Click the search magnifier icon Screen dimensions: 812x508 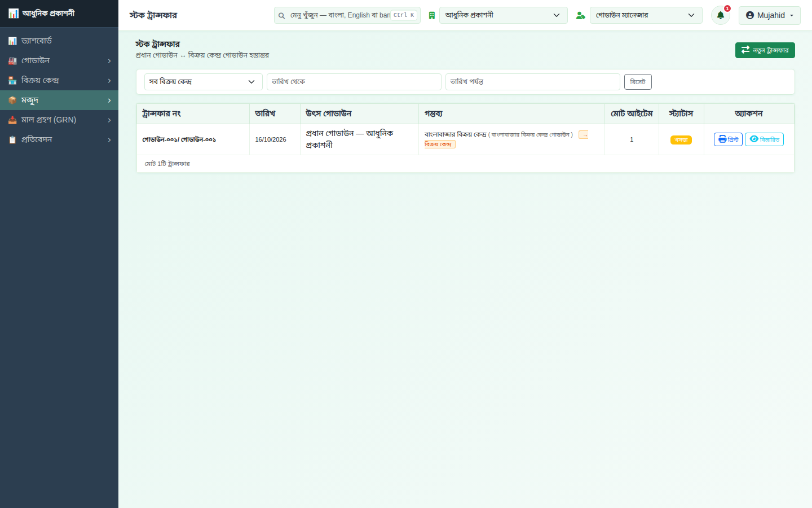[x=281, y=16]
